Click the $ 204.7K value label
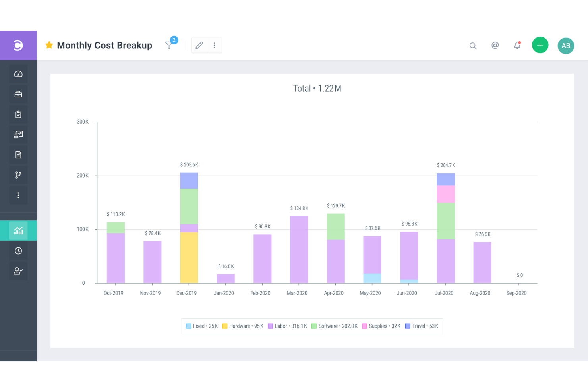Screen dimensions: 588x392 [446, 165]
